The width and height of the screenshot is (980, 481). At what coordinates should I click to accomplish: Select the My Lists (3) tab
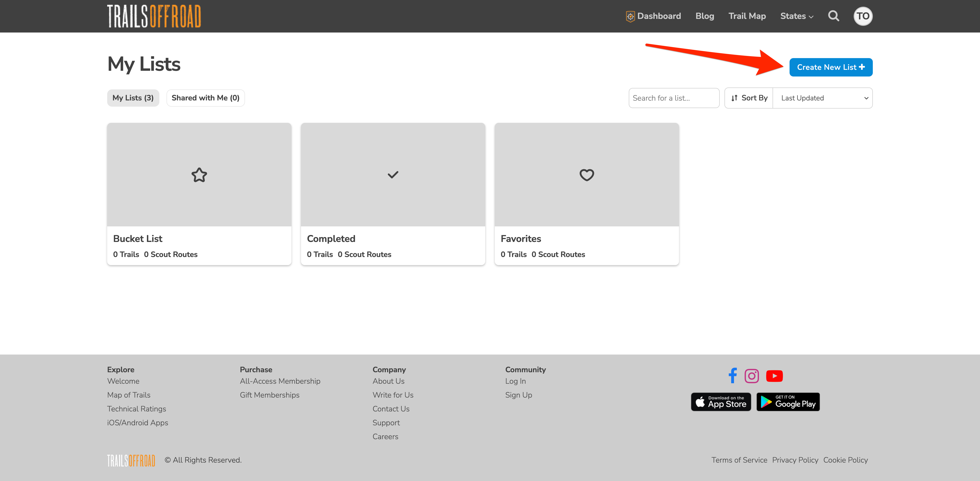click(x=133, y=98)
